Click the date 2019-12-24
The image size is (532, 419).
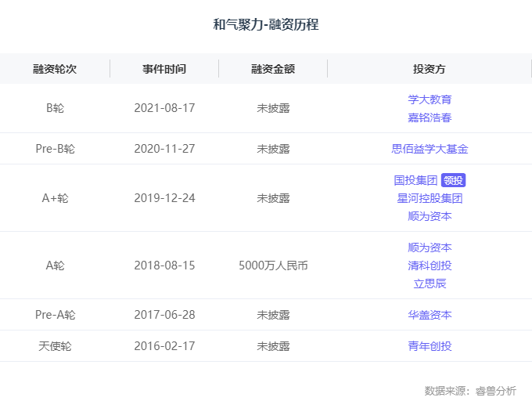tap(164, 198)
